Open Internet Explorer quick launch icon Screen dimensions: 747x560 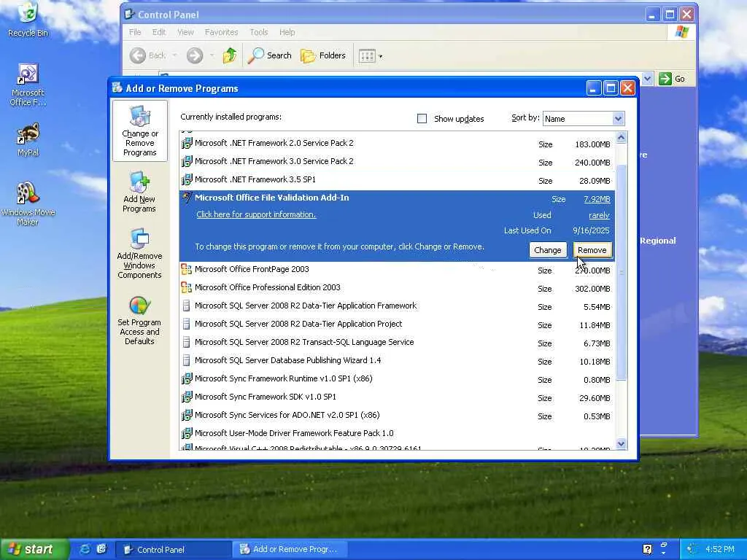point(85,549)
